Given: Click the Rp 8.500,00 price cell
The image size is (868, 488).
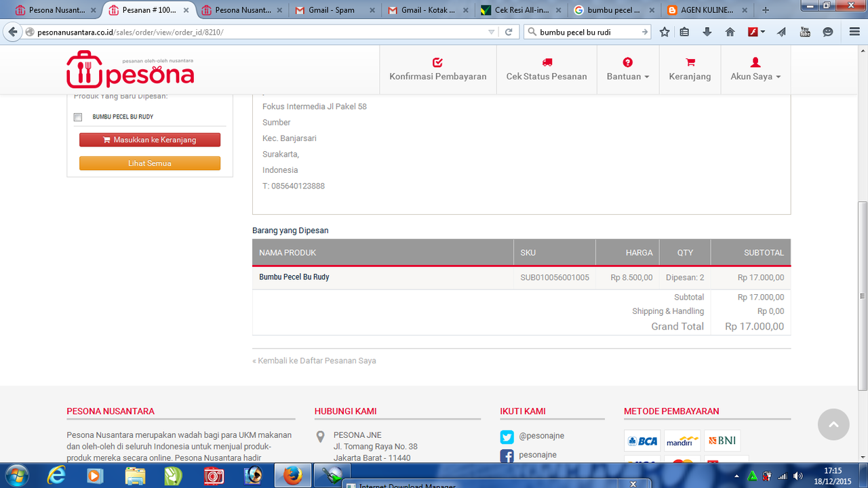Looking at the screenshot, I should pyautogui.click(x=631, y=277).
